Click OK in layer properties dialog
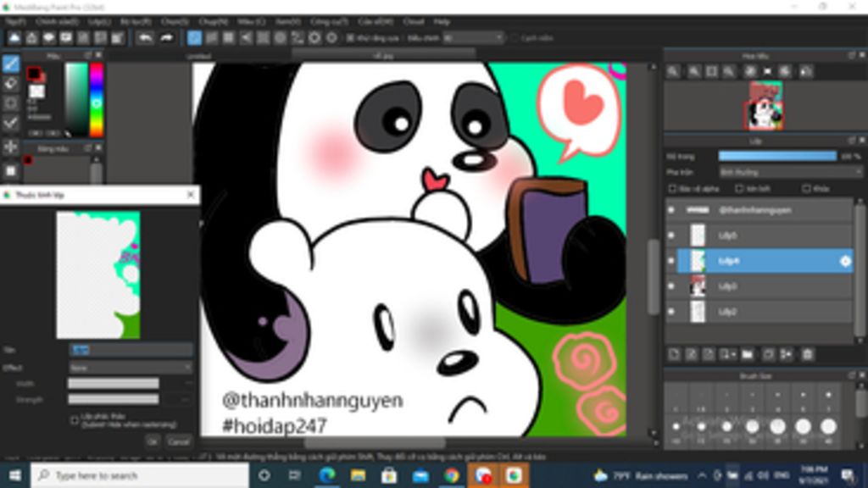Screen dimensions: 868x488 [153, 441]
